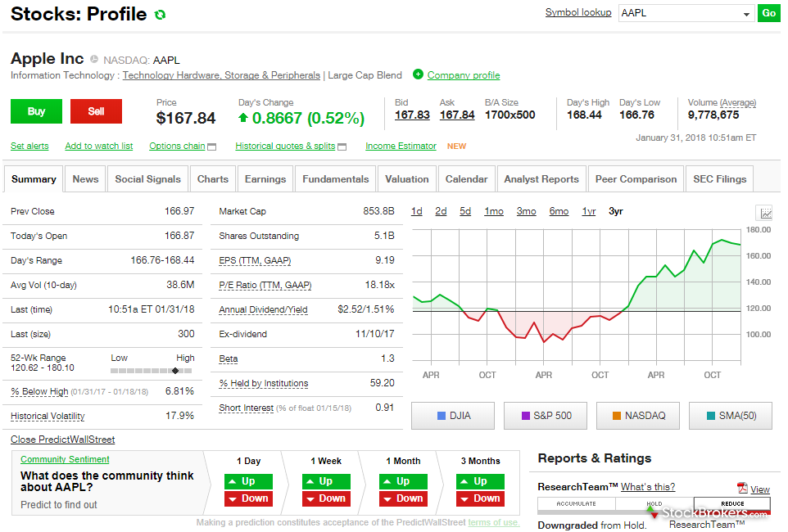The height and width of the screenshot is (532, 788).
Task: Open the Valuation tab
Action: click(x=407, y=179)
